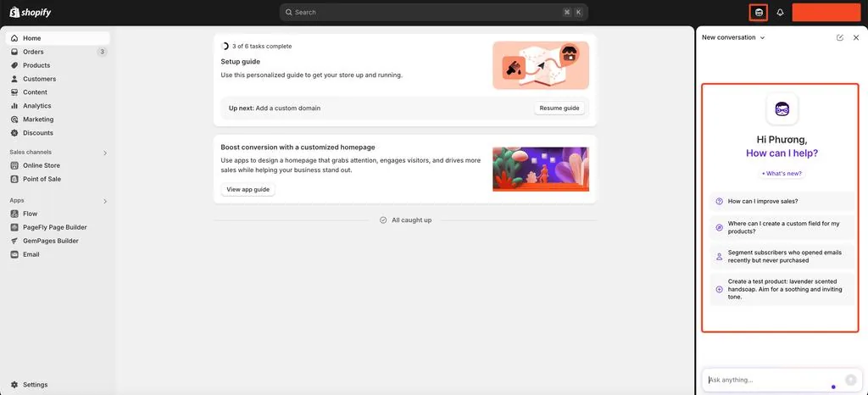Click the Sidekick avatar in chat panel
Viewport: 868px width, 395px height.
pyautogui.click(x=782, y=108)
